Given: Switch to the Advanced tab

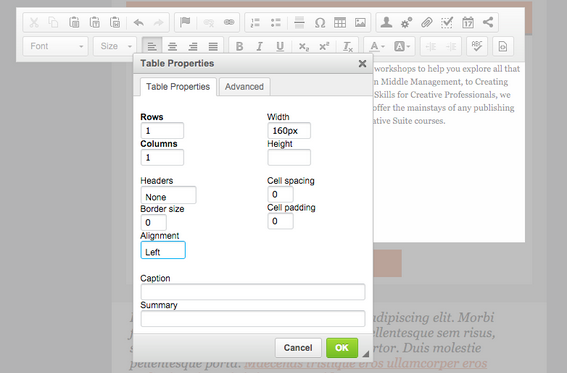Looking at the screenshot, I should click(x=244, y=87).
